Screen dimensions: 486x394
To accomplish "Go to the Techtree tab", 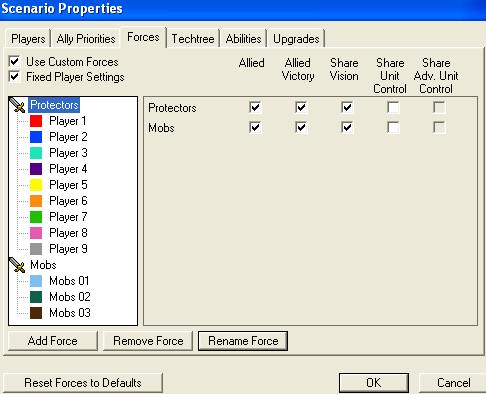I will (193, 39).
